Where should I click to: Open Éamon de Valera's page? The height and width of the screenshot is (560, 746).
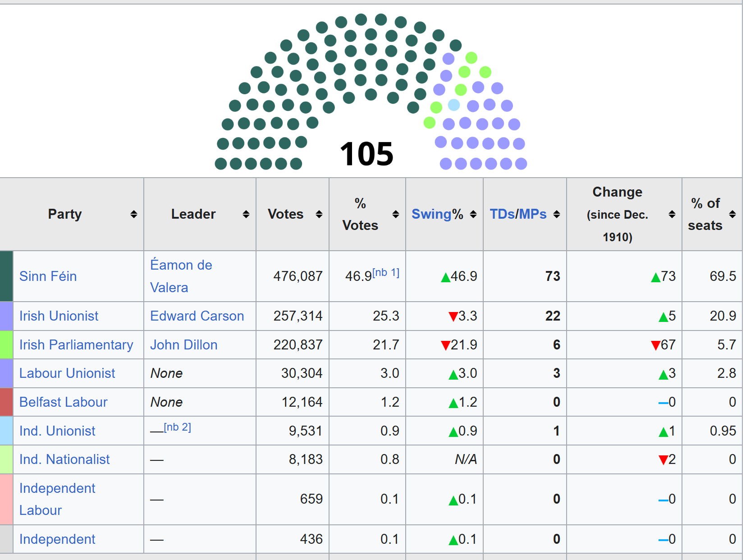point(181,275)
